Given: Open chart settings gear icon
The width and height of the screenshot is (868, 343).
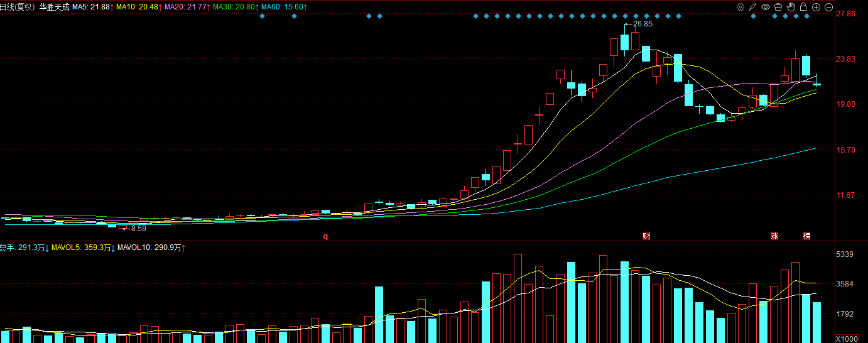Looking at the screenshot, I should click(741, 7).
